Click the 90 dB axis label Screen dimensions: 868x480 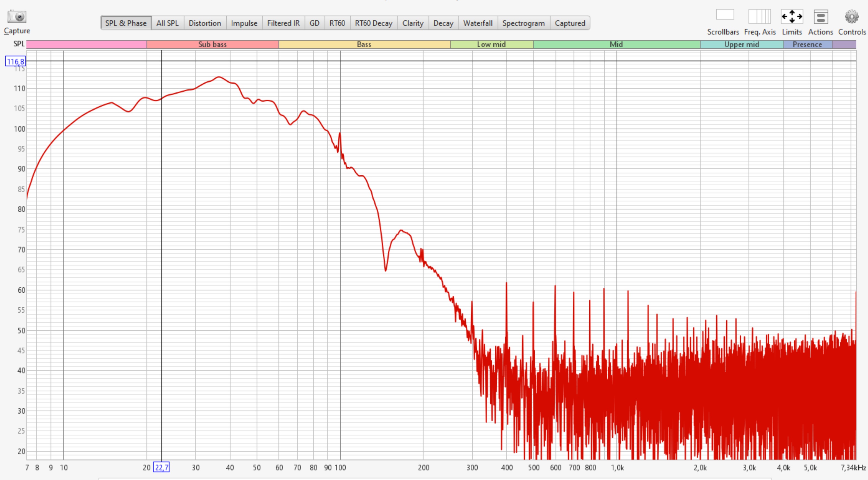click(x=21, y=169)
